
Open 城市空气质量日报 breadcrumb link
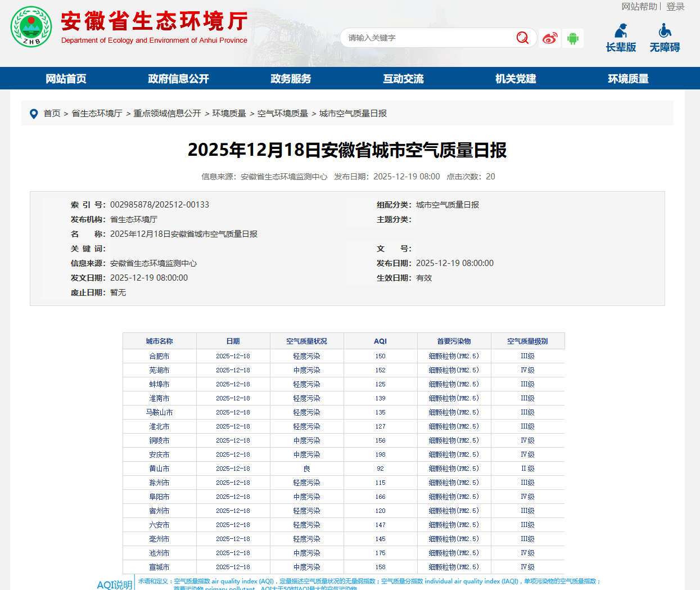[353, 114]
